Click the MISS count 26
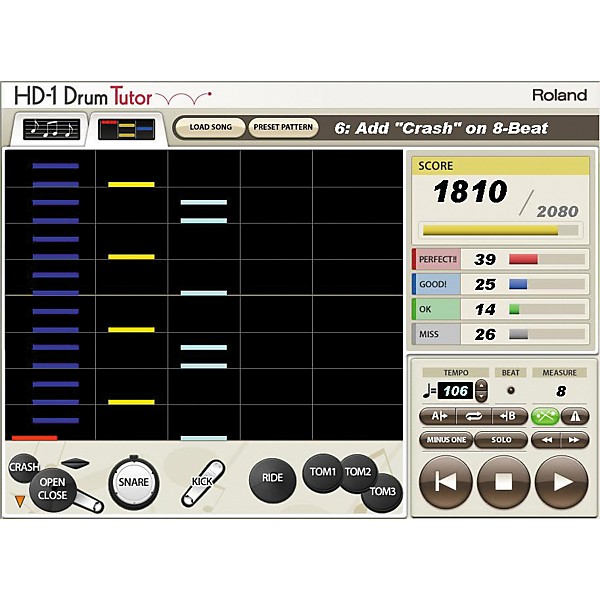Image resolution: width=600 pixels, height=600 pixels. pos(485,334)
